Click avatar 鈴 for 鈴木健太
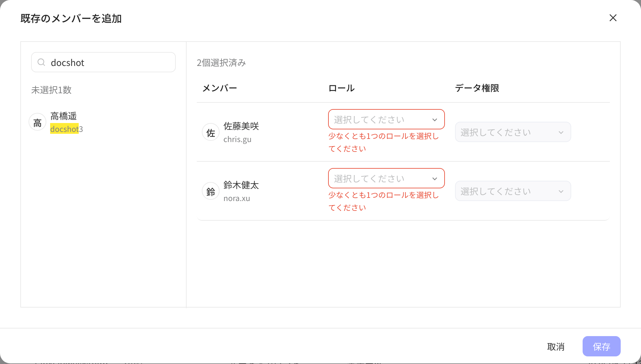The height and width of the screenshot is (364, 641). click(x=211, y=191)
